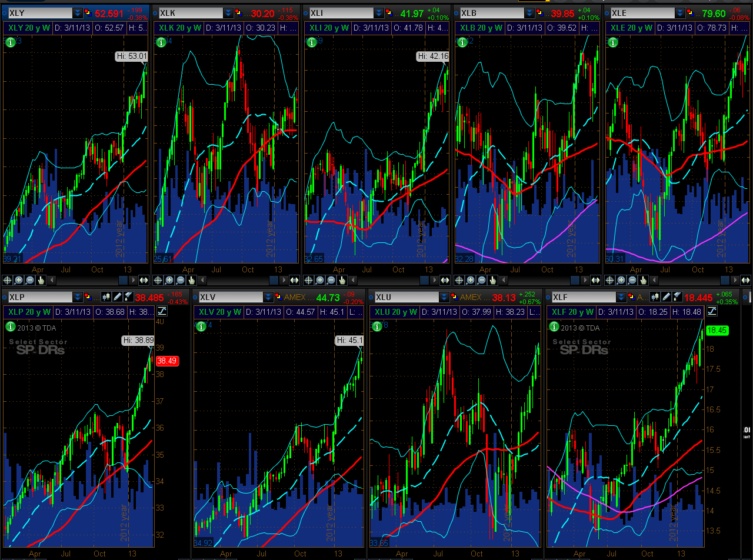Viewport: 753px width, 560px height.
Task: Zoom in on the XLK chart
Action: 169,280
